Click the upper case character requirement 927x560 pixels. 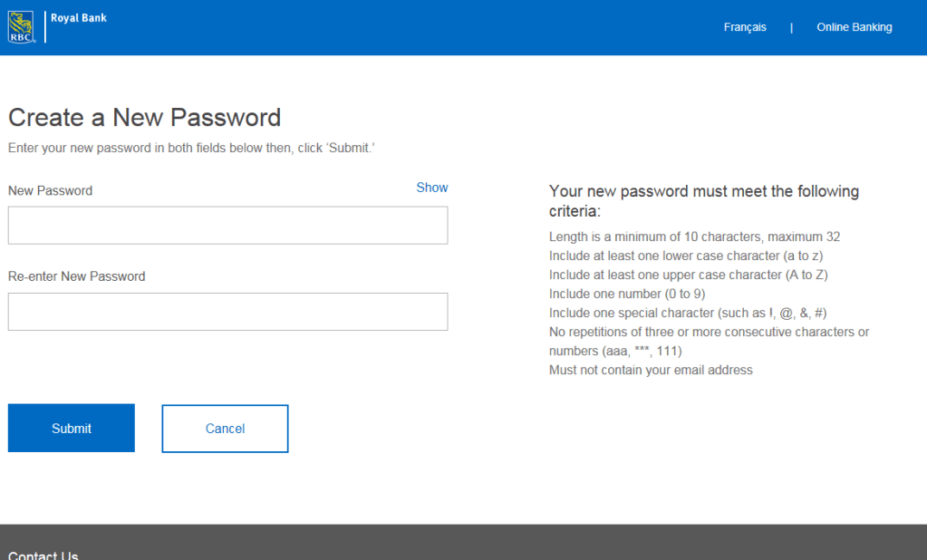click(688, 275)
